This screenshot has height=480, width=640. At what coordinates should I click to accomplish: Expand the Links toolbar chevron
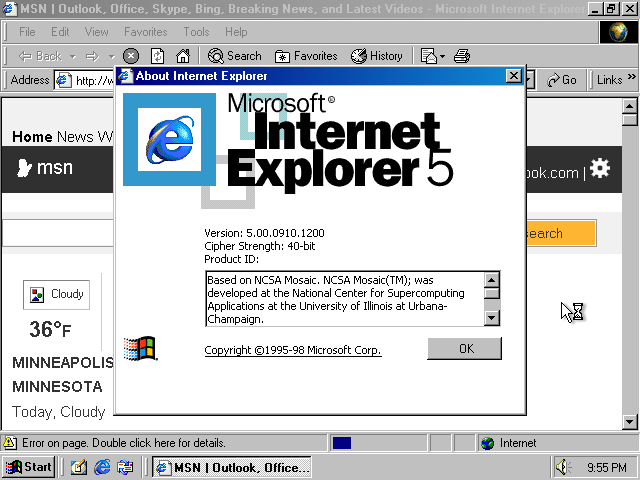(x=631, y=77)
